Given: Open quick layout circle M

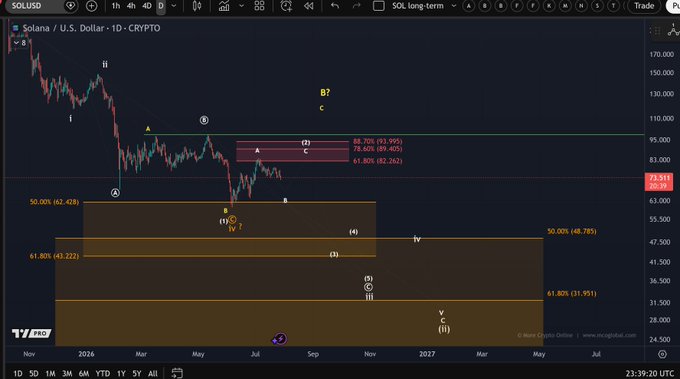Looking at the screenshot, I should point(565,6).
